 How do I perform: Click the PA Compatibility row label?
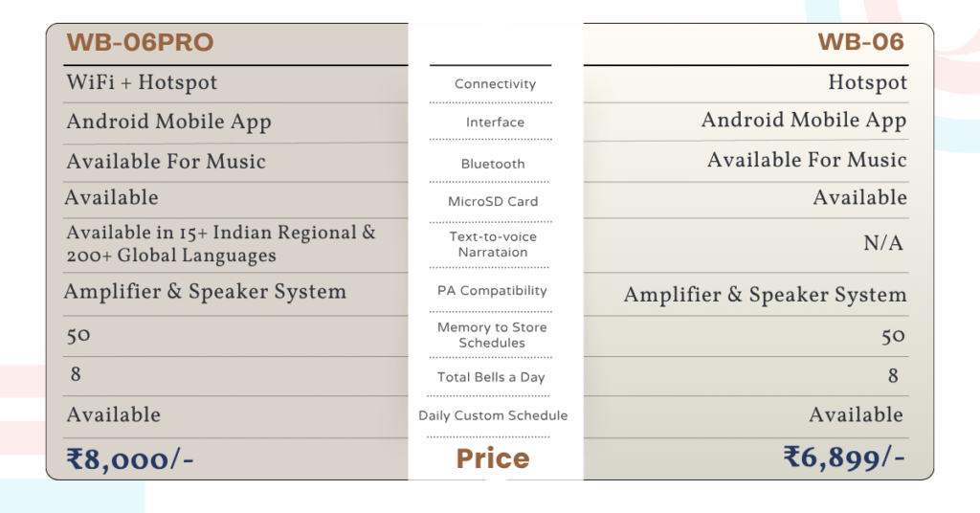click(x=492, y=291)
